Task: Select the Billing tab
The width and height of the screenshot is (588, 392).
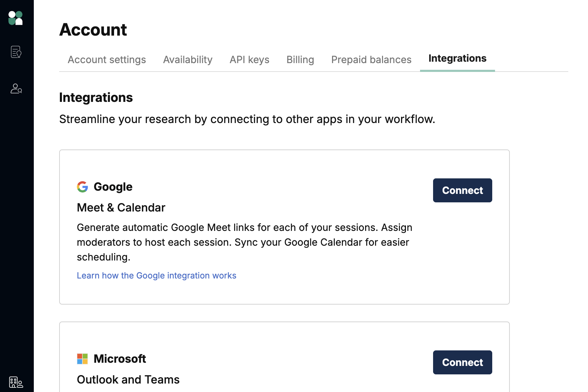Action: pos(300,60)
